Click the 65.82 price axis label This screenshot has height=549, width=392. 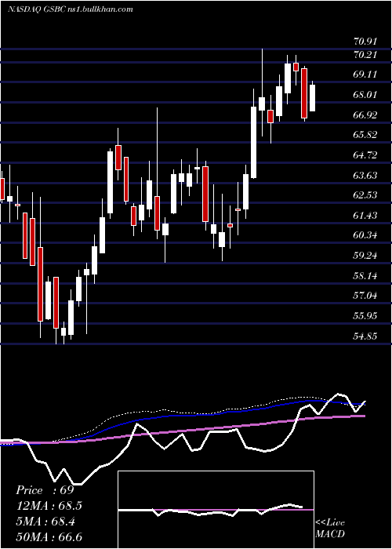coord(365,135)
